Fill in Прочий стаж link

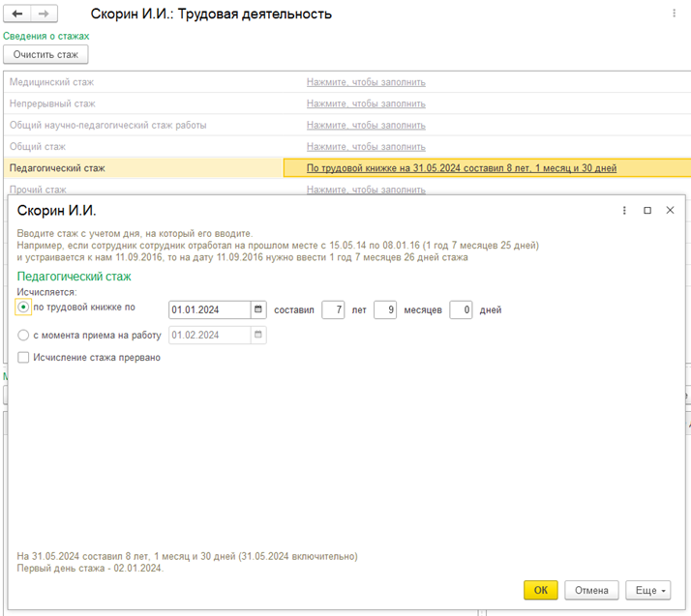(x=366, y=190)
